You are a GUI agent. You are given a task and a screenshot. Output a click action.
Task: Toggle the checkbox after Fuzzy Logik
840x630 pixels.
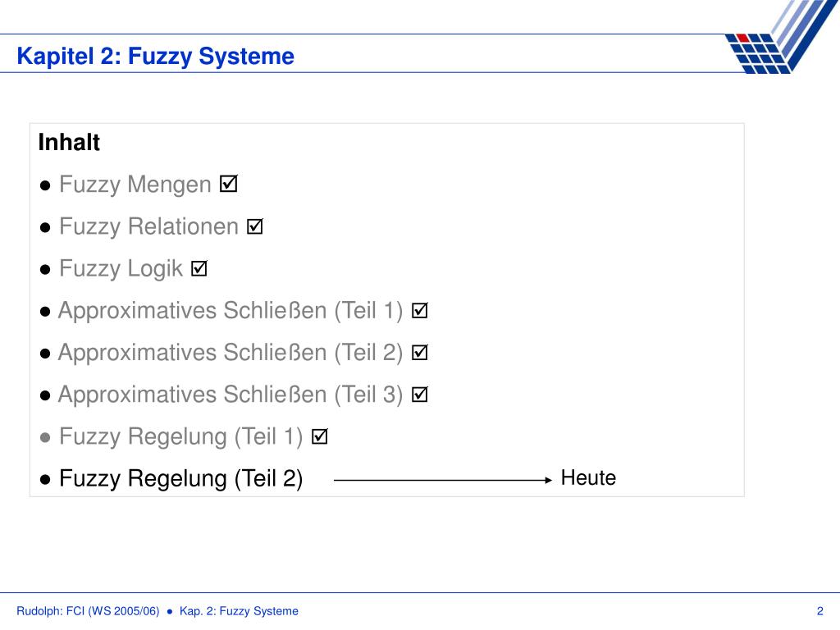pos(199,268)
